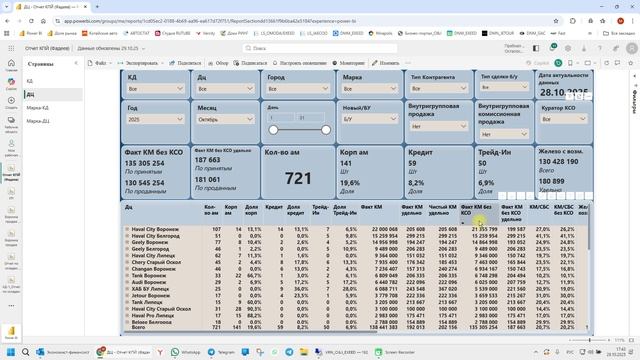Click the Edit button with pencil
The image size is (640, 360).
385,63
